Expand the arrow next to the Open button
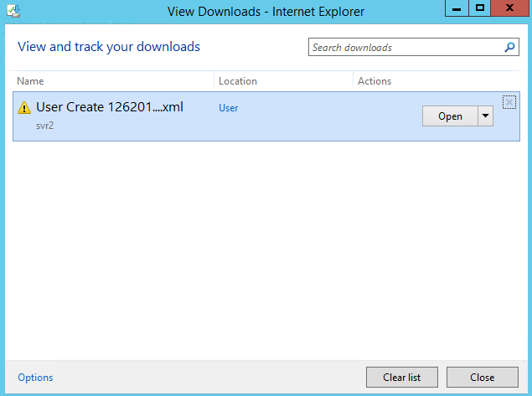 point(486,116)
